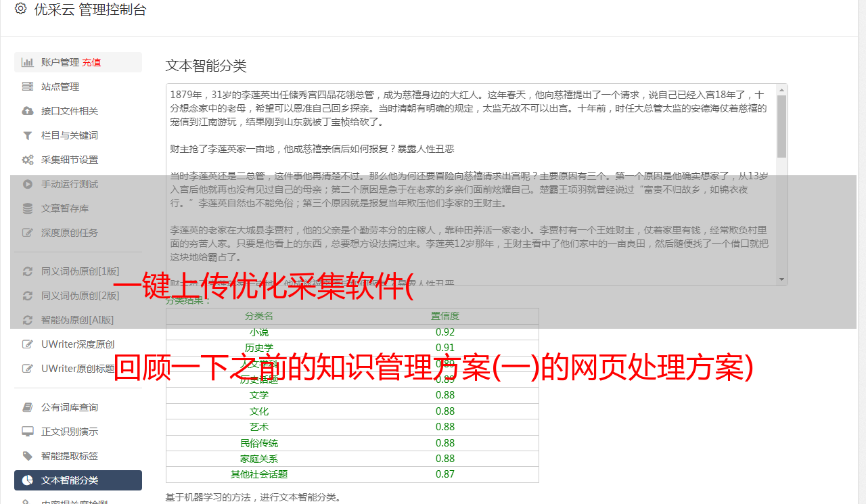The height and width of the screenshot is (504, 866).
Task: Click the edit icon for 深度原创任务
Action: click(28, 233)
